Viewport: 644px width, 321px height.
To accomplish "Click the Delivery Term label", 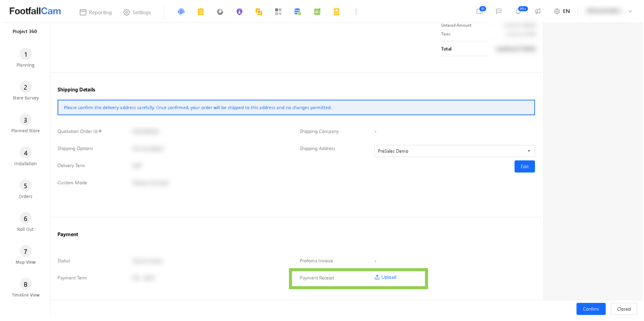I will [71, 166].
